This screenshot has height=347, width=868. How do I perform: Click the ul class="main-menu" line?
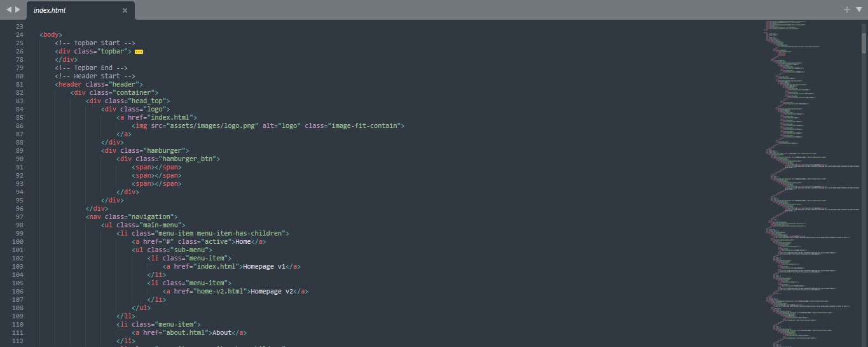click(142, 225)
